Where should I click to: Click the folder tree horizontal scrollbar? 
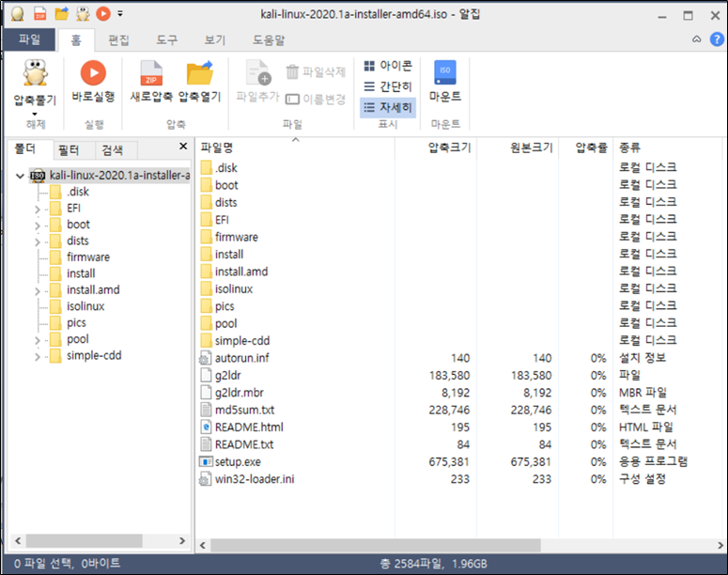pos(84,540)
